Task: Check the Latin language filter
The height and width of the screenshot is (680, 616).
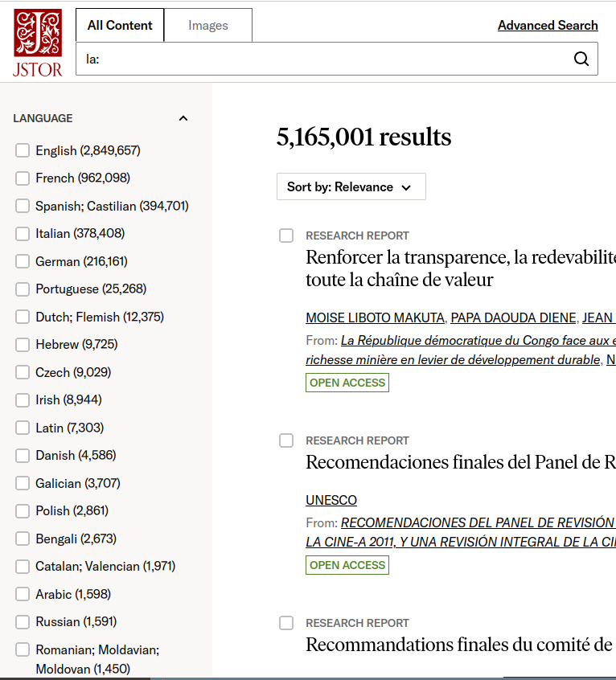Action: (22, 428)
